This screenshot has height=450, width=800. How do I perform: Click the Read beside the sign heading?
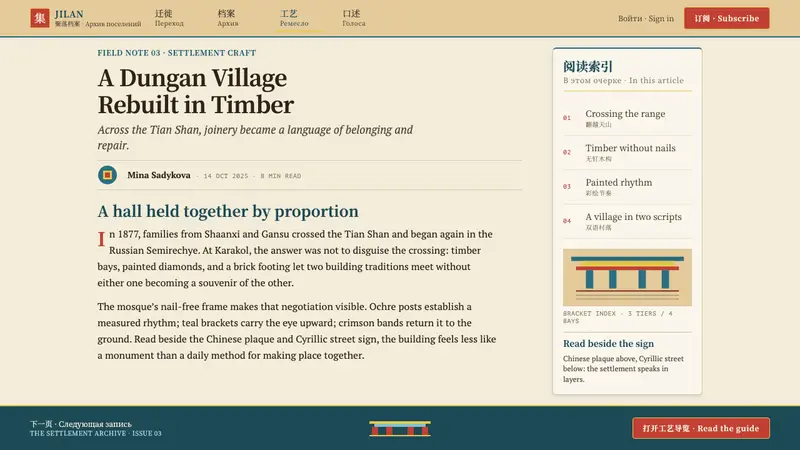point(608,343)
